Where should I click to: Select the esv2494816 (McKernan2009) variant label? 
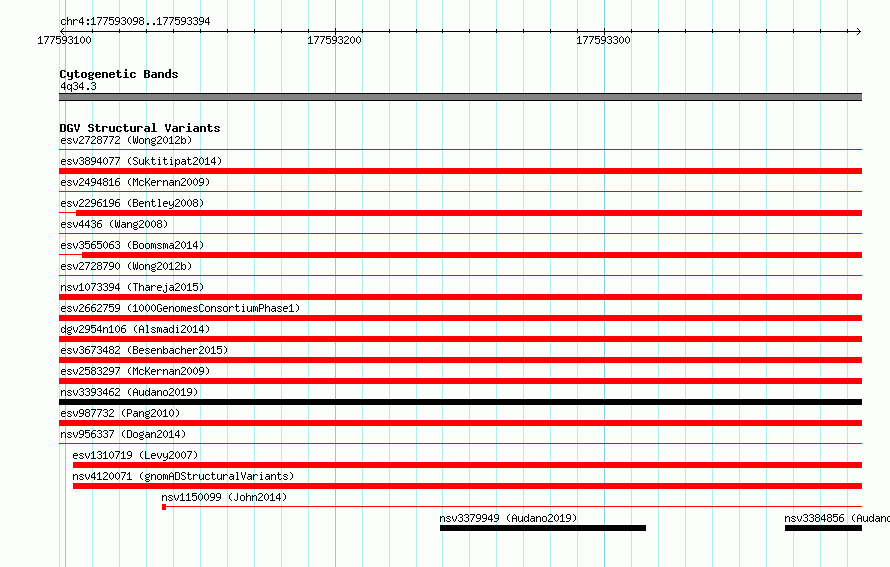pyautogui.click(x=135, y=182)
